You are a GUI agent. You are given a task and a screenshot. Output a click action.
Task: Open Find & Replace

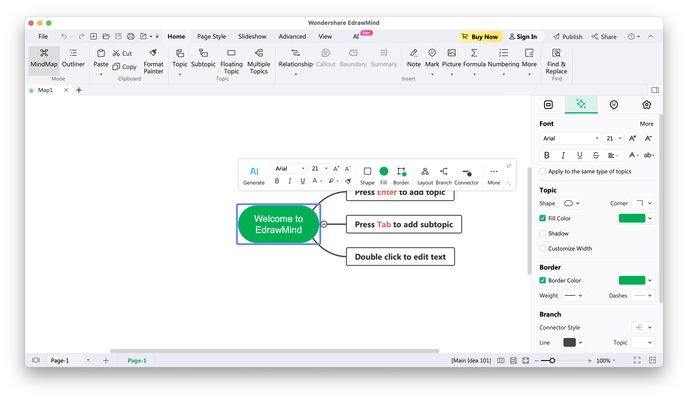pyautogui.click(x=556, y=61)
